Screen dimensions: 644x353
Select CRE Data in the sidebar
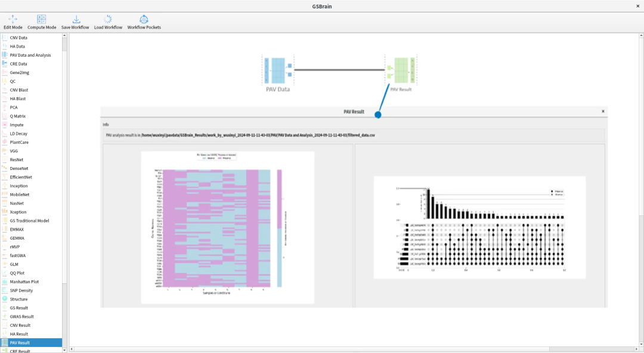coord(31,64)
